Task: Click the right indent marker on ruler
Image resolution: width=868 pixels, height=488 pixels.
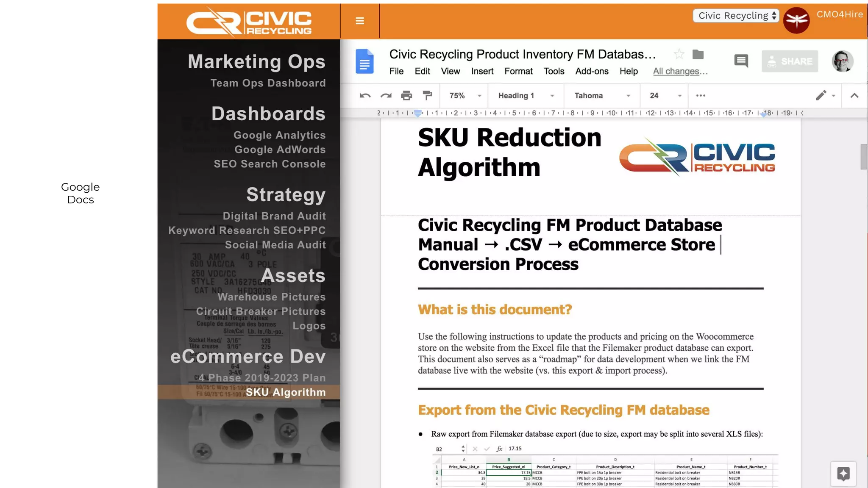Action: click(x=763, y=114)
